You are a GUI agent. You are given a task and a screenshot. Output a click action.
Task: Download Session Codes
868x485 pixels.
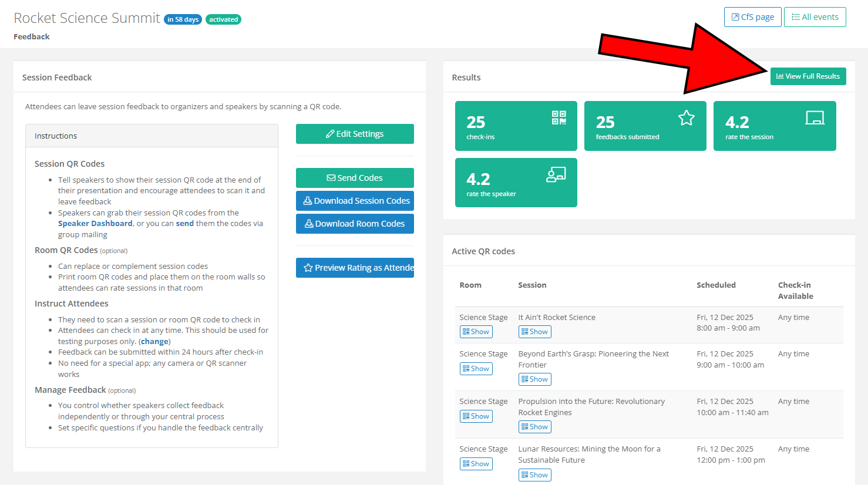click(355, 201)
